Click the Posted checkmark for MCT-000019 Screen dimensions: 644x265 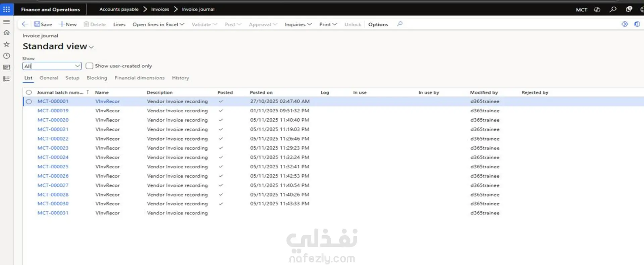[x=221, y=111]
